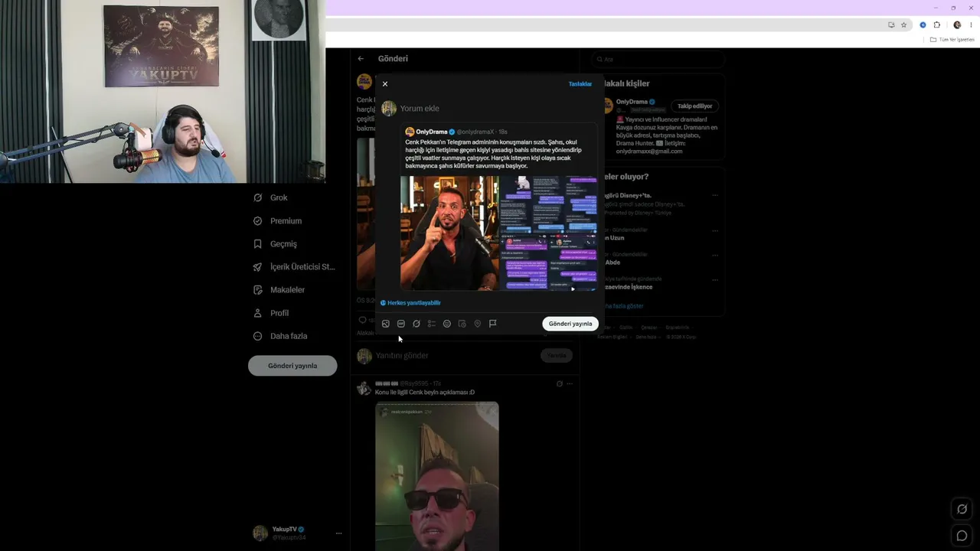The image size is (980, 551).
Task: Attach media with the image icon
Action: 386,324
